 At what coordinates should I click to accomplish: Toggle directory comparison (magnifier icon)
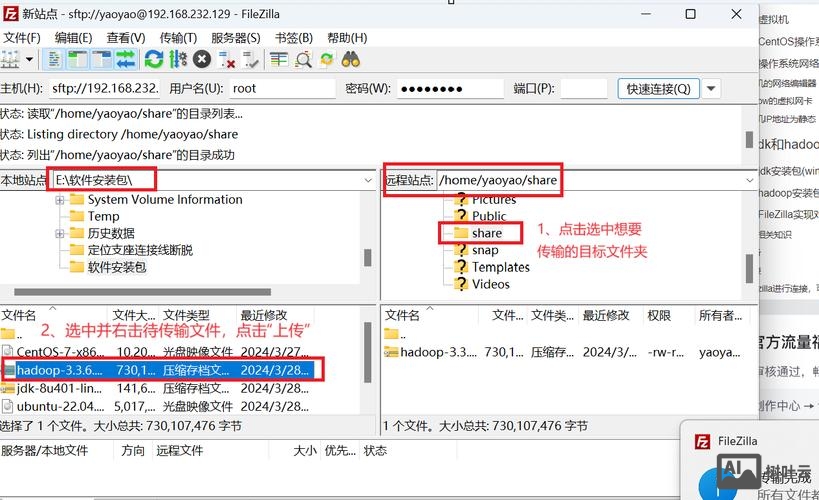tap(303, 60)
